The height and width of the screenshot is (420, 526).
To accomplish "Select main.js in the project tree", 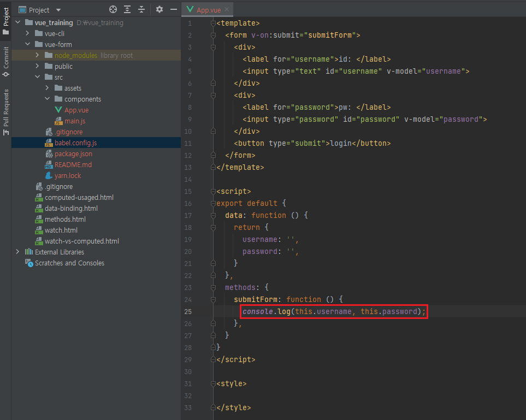I will [x=75, y=121].
